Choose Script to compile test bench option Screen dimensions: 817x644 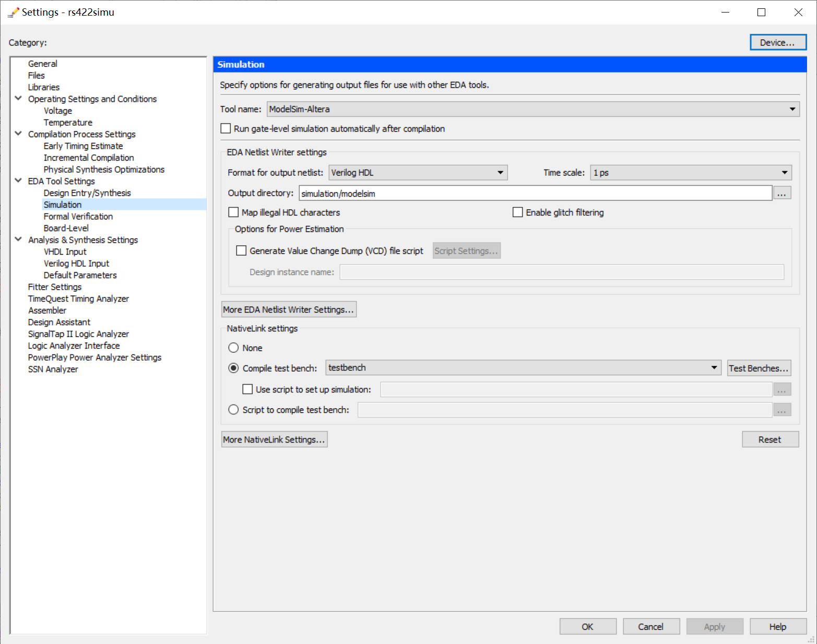coord(233,410)
